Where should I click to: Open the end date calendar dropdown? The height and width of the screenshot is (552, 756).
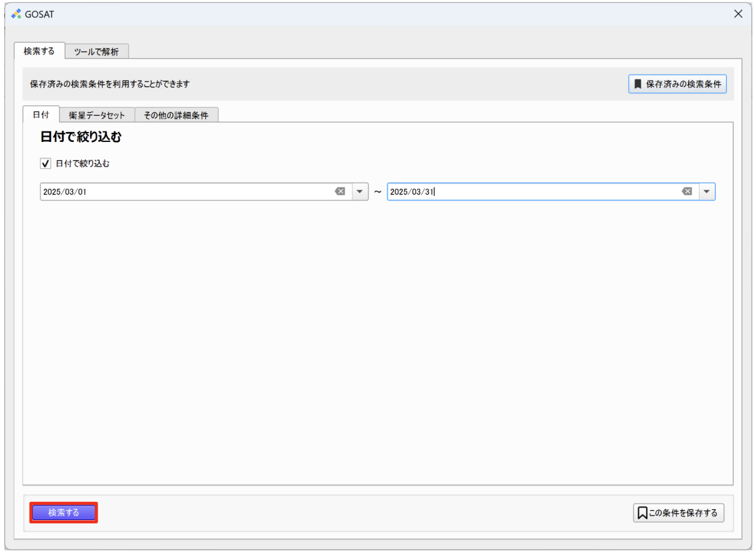tap(707, 191)
